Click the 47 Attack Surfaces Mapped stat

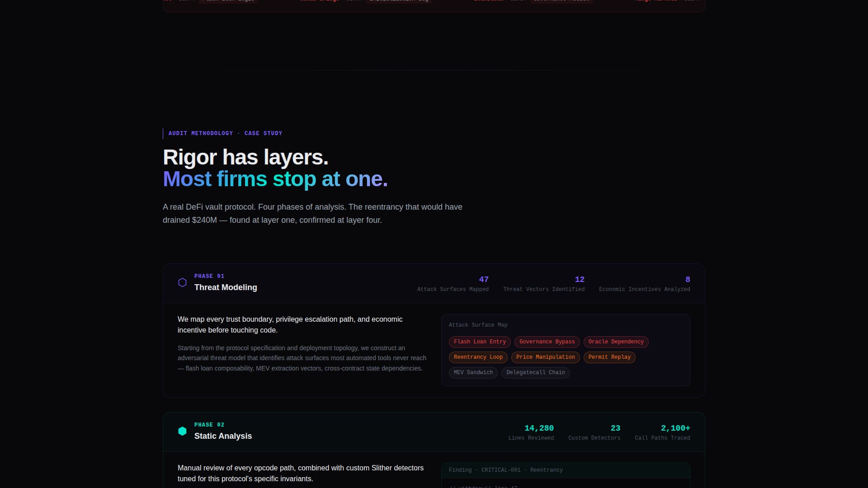click(x=453, y=284)
